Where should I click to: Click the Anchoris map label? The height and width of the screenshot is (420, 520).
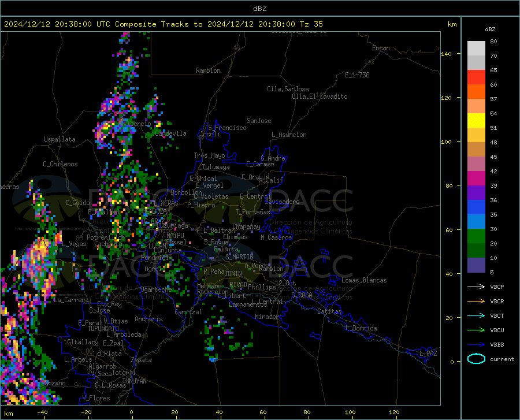(x=148, y=319)
